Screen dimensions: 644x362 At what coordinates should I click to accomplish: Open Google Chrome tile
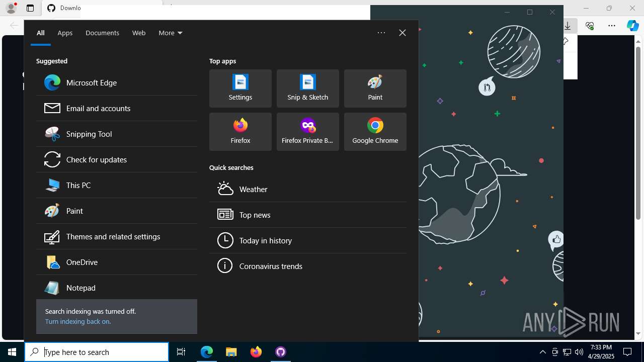[375, 132]
